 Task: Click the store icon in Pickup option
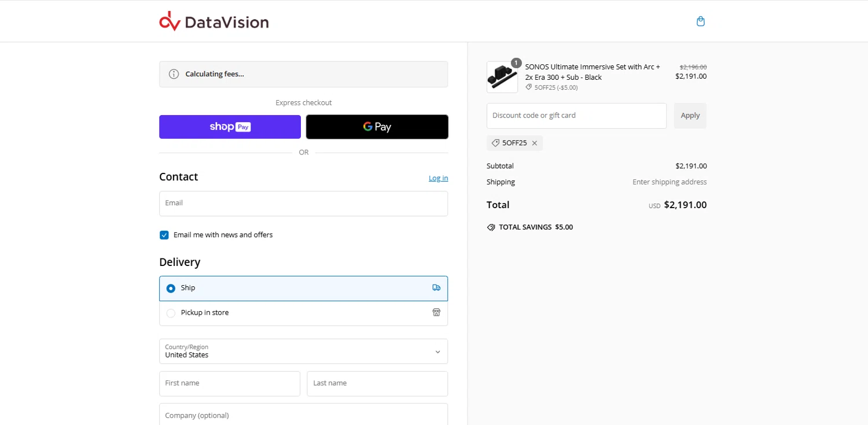click(x=436, y=312)
